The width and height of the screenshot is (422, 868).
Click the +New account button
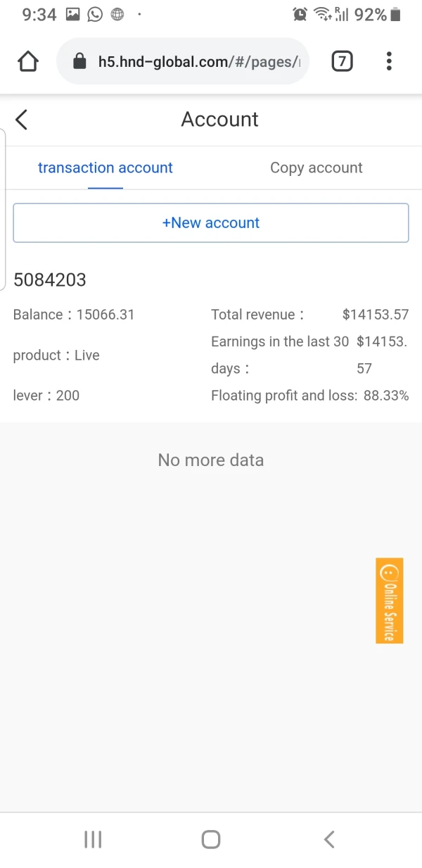pos(211,223)
